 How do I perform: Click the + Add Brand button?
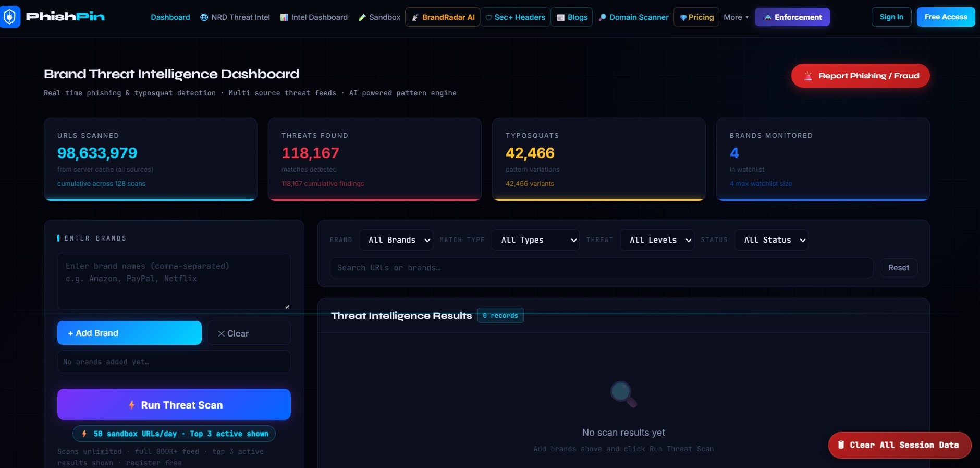(x=129, y=333)
